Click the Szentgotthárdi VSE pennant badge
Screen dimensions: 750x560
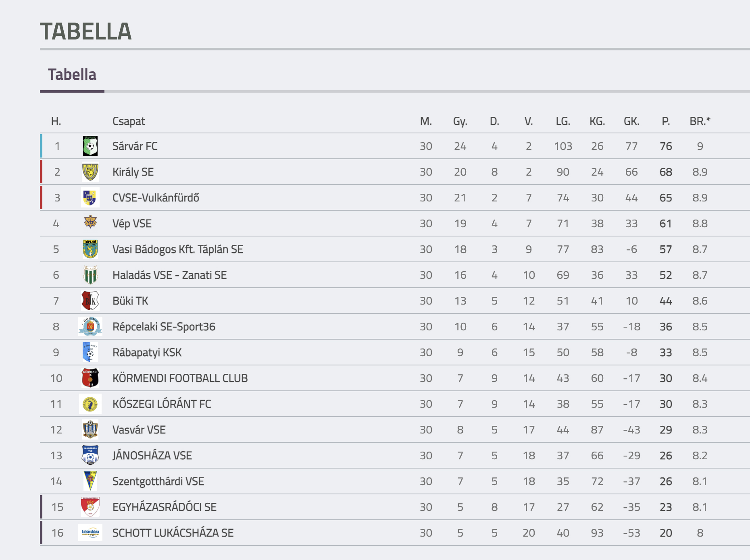tap(90, 481)
